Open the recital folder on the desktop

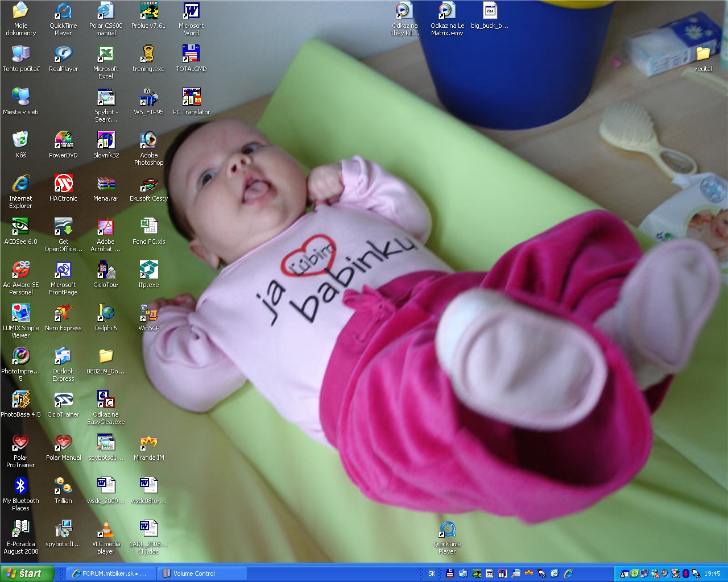tap(703, 54)
